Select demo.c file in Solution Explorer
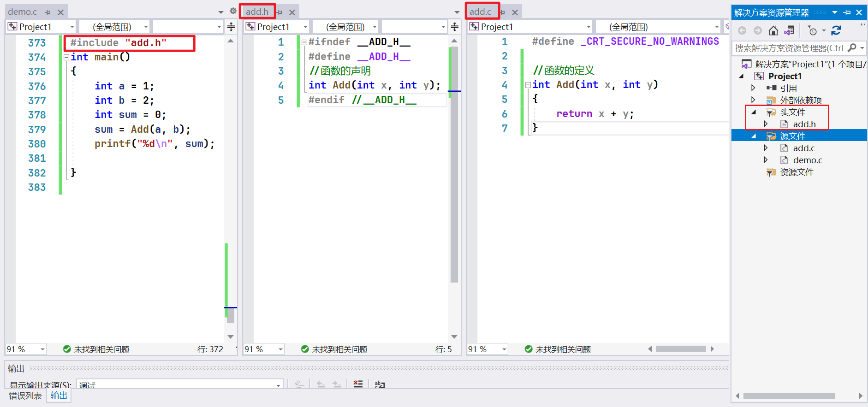The width and height of the screenshot is (868, 407). [807, 160]
